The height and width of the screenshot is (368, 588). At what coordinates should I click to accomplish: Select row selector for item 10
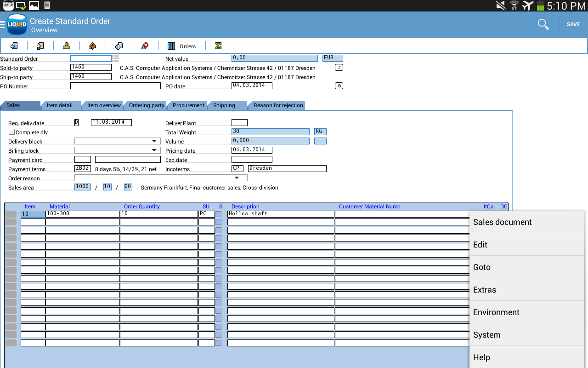tap(11, 214)
